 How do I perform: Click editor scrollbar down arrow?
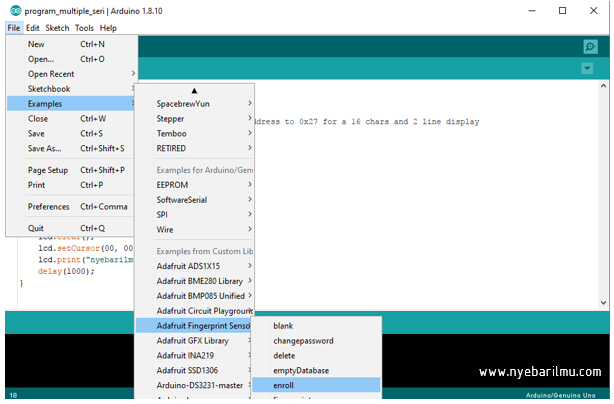pyautogui.click(x=603, y=303)
